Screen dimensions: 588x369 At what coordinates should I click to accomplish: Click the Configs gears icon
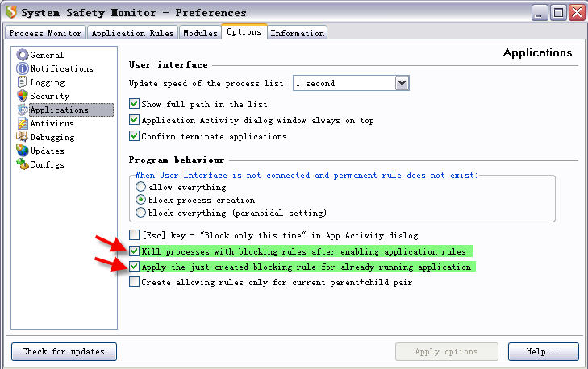pyautogui.click(x=22, y=164)
